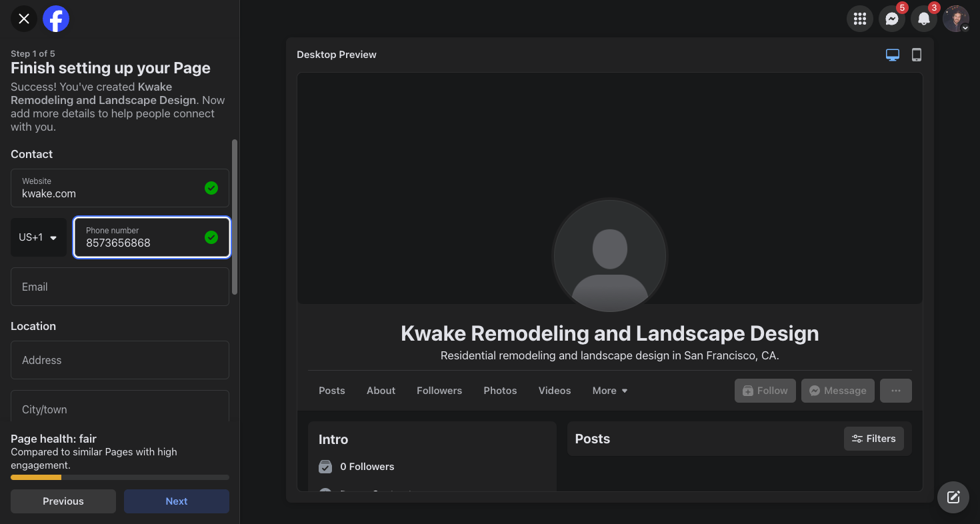The width and height of the screenshot is (980, 524).
Task: Click the Address input field
Action: coord(120,360)
